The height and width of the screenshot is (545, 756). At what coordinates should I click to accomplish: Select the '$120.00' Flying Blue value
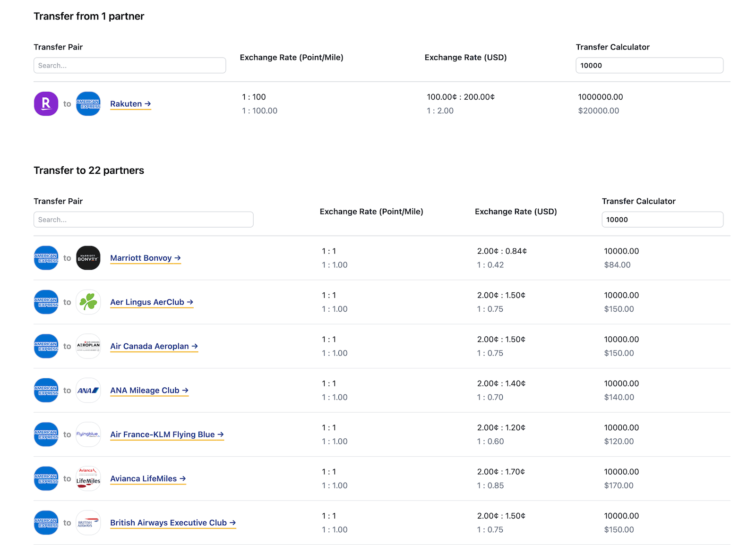click(619, 442)
